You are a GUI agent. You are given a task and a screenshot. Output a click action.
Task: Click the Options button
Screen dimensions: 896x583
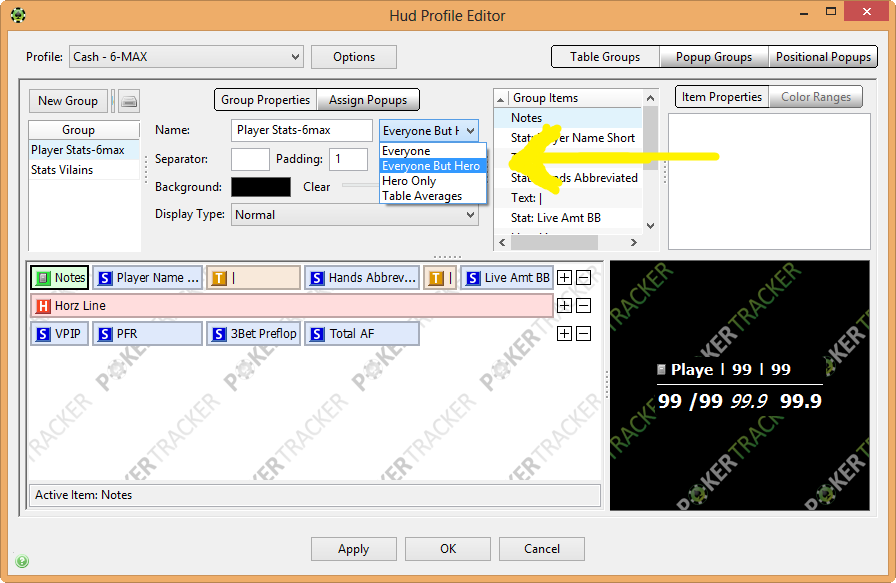coord(354,57)
